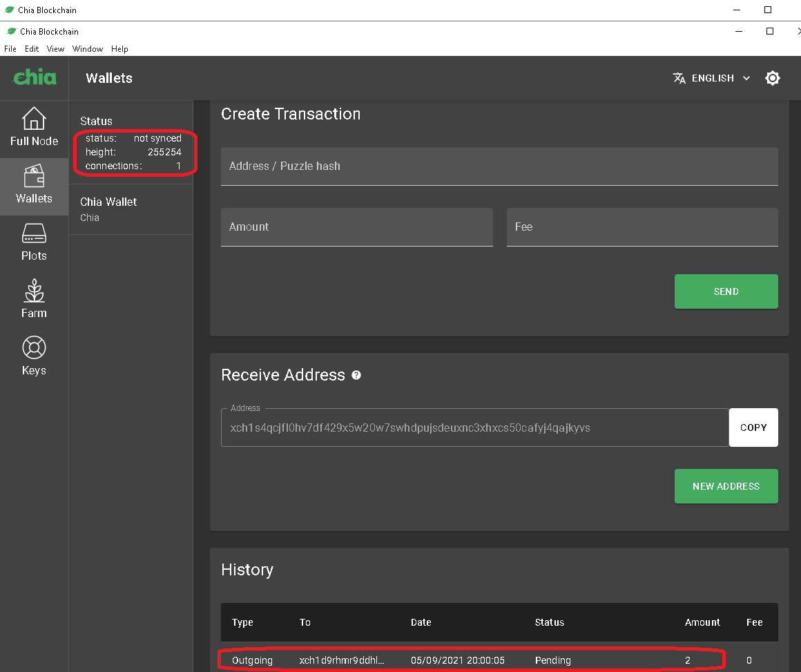Viewport: 801px width, 672px height.
Task: Click the Outgoing transaction type cell
Action: click(252, 660)
